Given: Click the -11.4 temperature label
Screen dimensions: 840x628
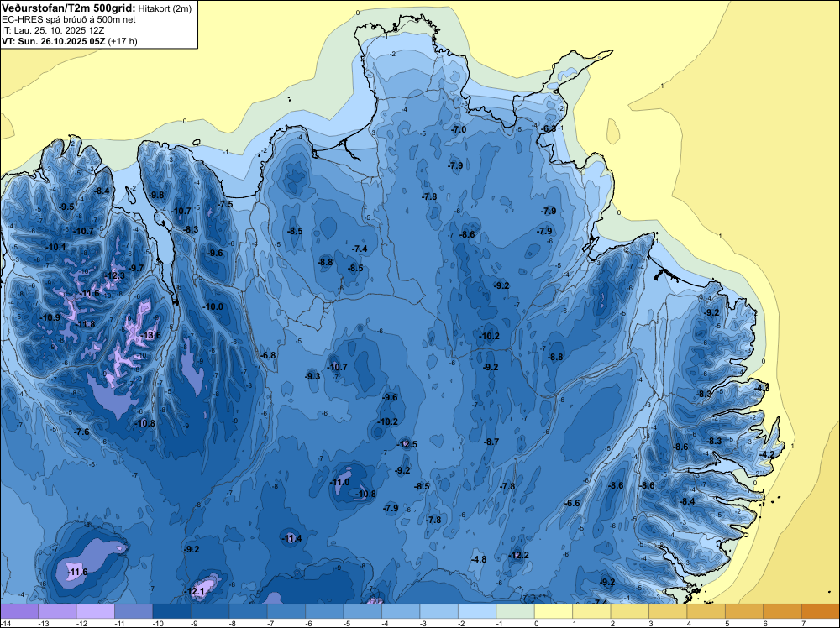Looking at the screenshot, I should click(x=291, y=538).
